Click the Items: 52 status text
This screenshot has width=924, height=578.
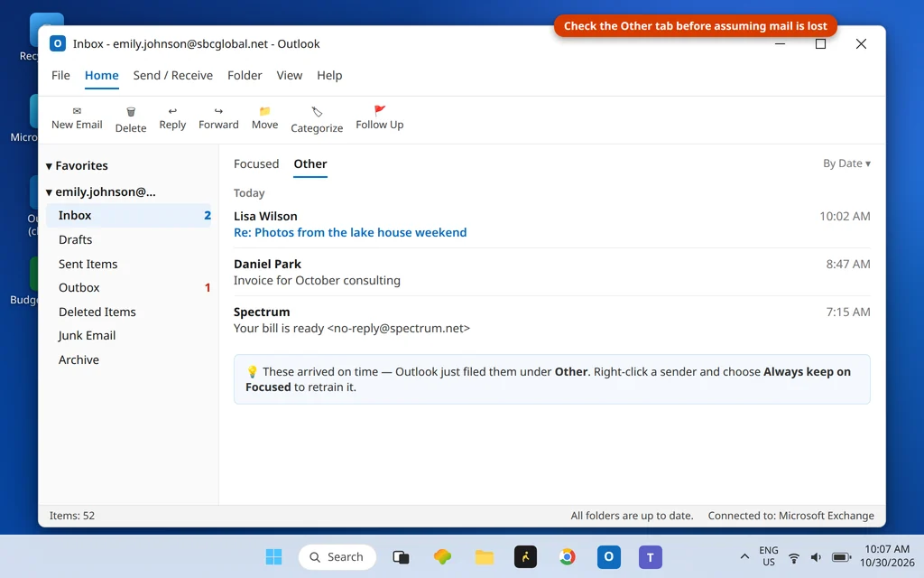click(72, 516)
